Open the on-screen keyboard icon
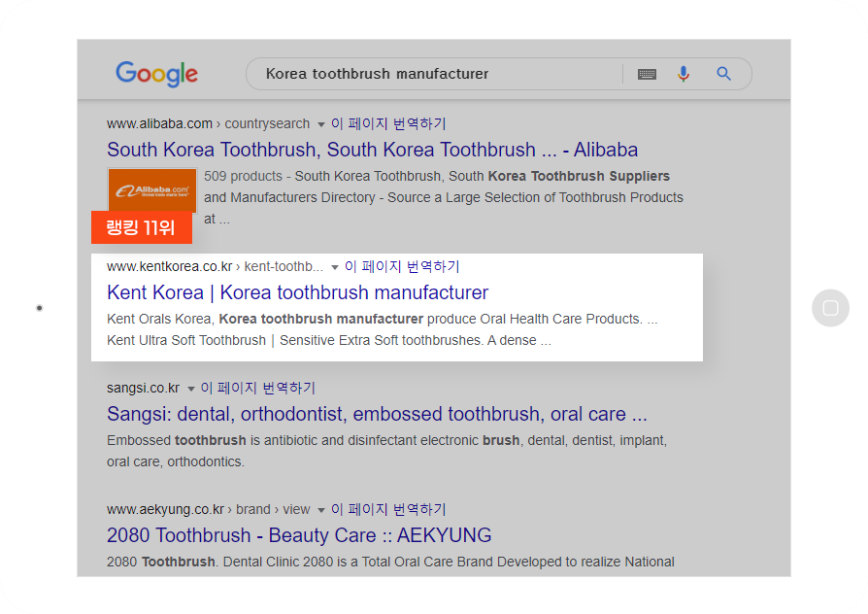 tap(647, 74)
